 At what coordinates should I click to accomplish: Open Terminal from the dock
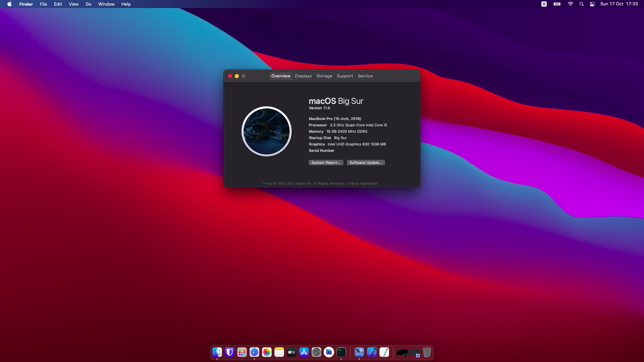[341, 352]
